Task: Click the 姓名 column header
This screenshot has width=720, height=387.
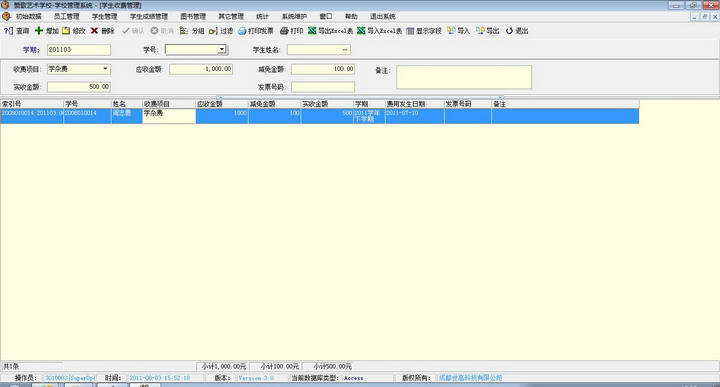Action: 127,104
